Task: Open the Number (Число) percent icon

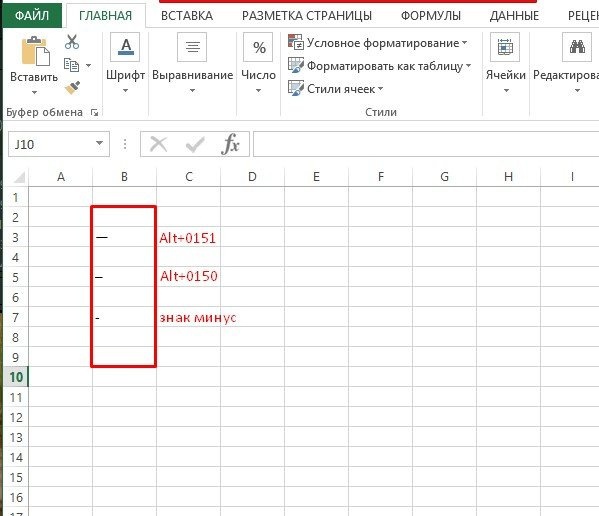Action: coord(259,47)
